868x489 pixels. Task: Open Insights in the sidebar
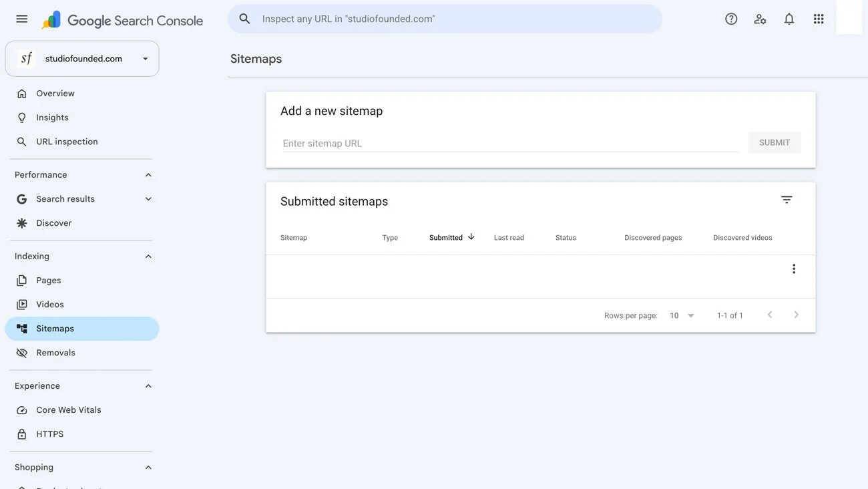coord(82,118)
